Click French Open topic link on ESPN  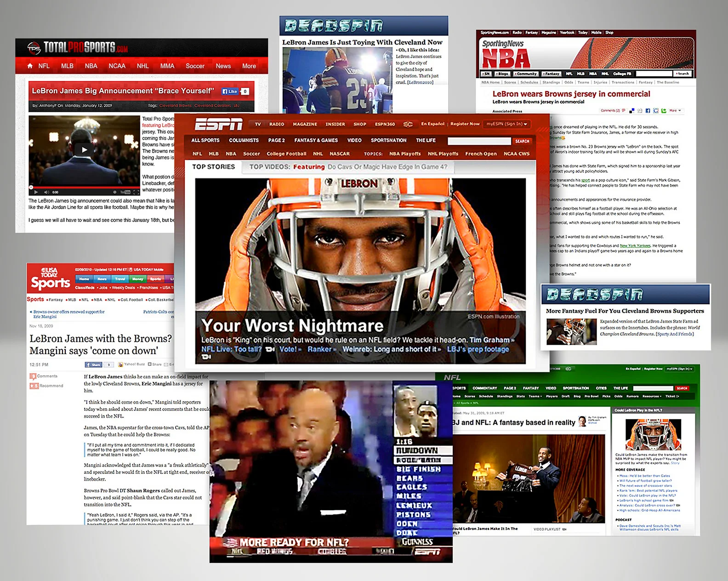click(x=481, y=154)
